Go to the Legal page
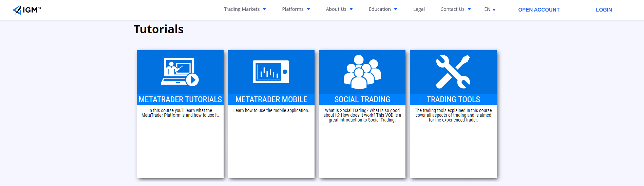This screenshot has width=644, height=186. coord(419,9)
